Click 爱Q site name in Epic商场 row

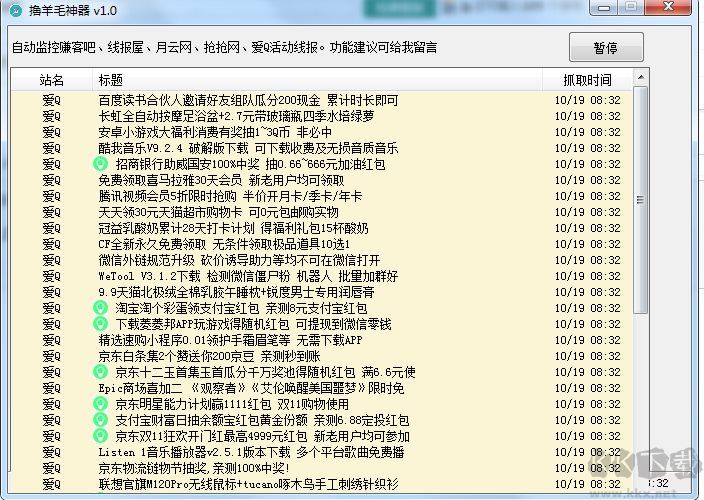coord(52,388)
